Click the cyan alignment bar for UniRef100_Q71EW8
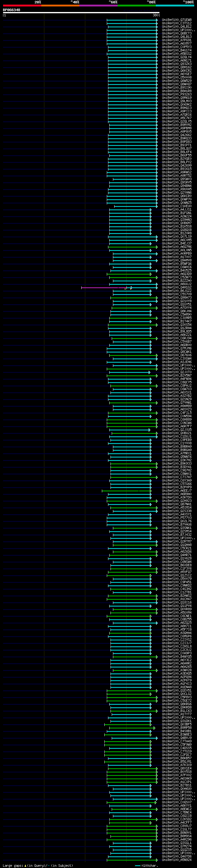 click(132, 20)
